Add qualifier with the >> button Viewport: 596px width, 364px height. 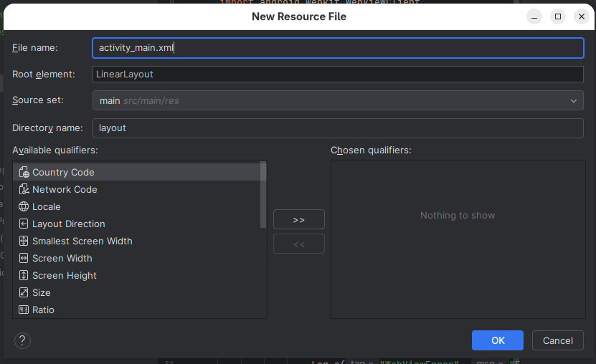click(299, 219)
